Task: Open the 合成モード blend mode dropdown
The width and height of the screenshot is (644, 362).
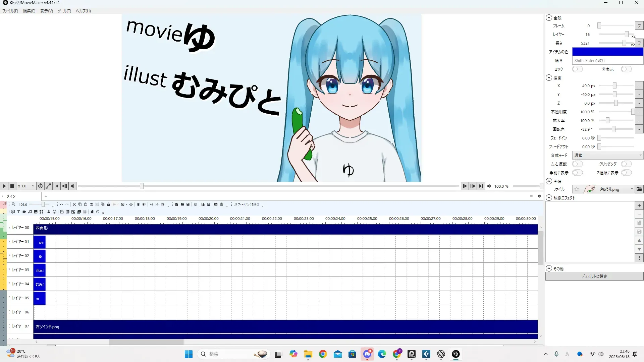Action: point(607,155)
